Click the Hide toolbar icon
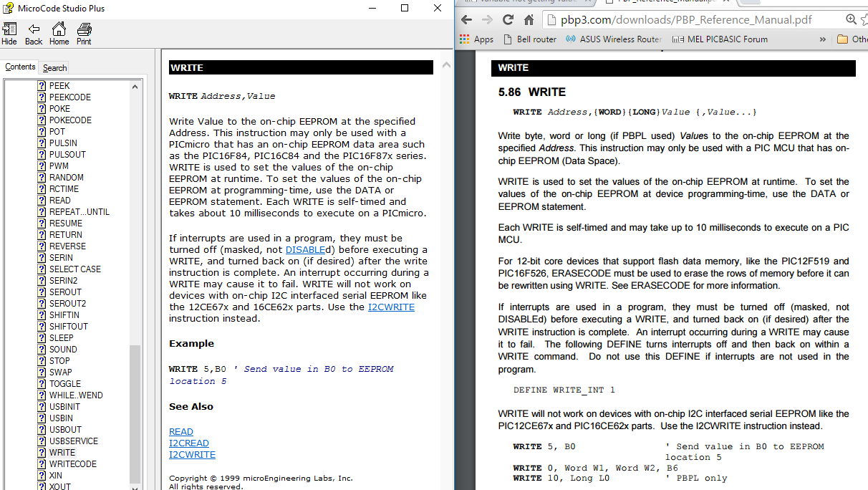 pyautogui.click(x=9, y=33)
